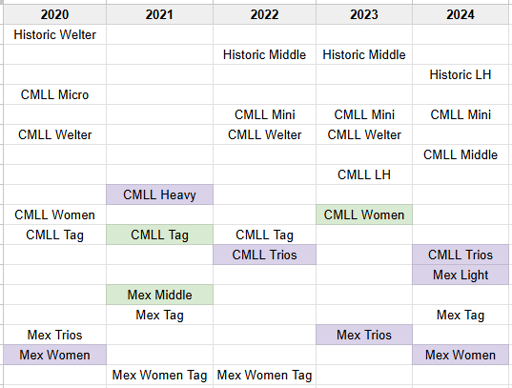
Task: Click the Historic Middle cell under 2022
Action: (265, 55)
